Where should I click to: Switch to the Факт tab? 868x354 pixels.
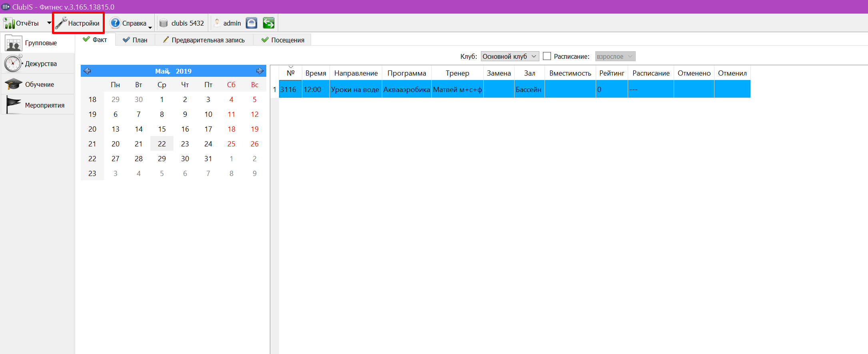pyautogui.click(x=96, y=40)
